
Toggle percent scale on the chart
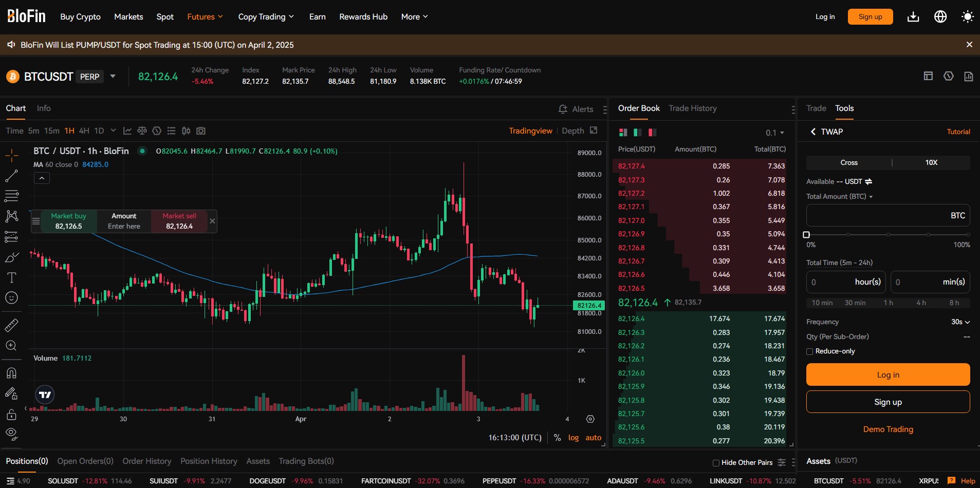pyautogui.click(x=557, y=438)
